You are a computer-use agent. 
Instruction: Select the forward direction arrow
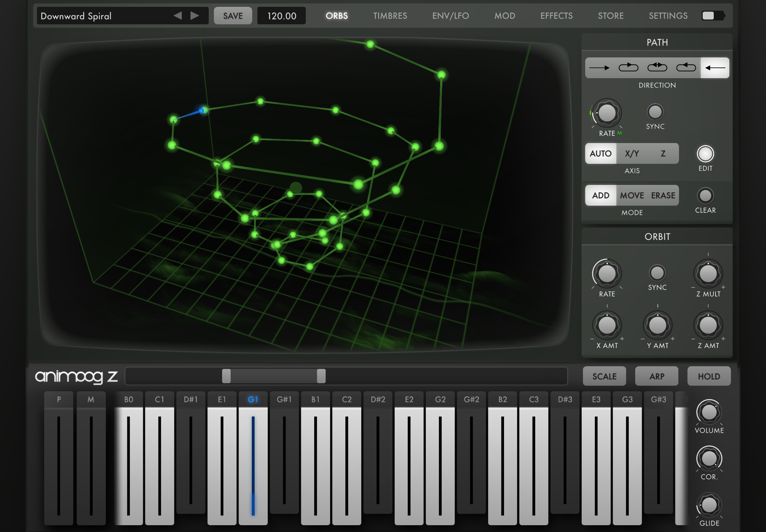(599, 68)
